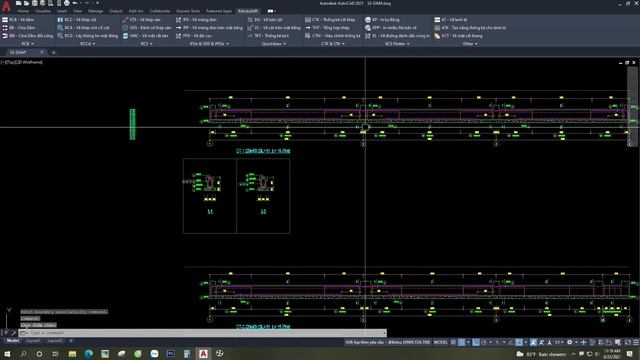This screenshot has height=360, width=640.
Task: Select the VDS Đánh số thép sàn tool
Action: pyautogui.click(x=147, y=28)
